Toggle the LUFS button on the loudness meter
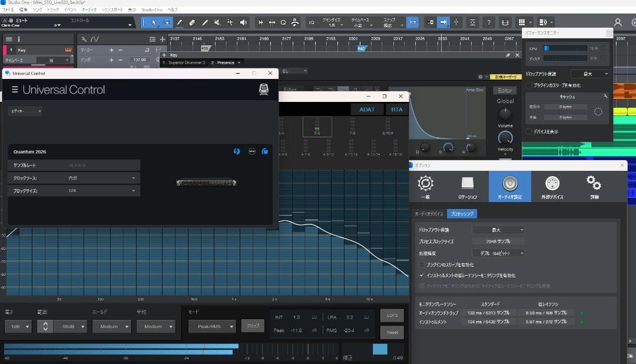 (x=392, y=315)
